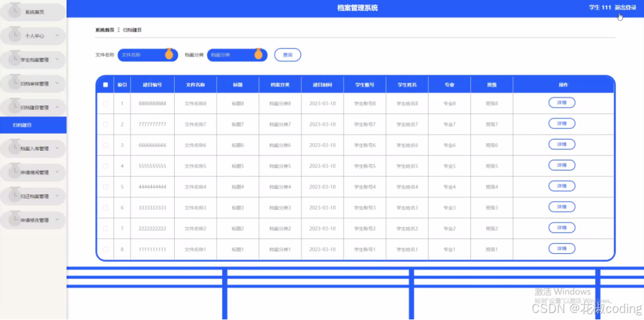Click the 建目编号 column header
The height and width of the screenshot is (320, 644).
click(x=153, y=85)
